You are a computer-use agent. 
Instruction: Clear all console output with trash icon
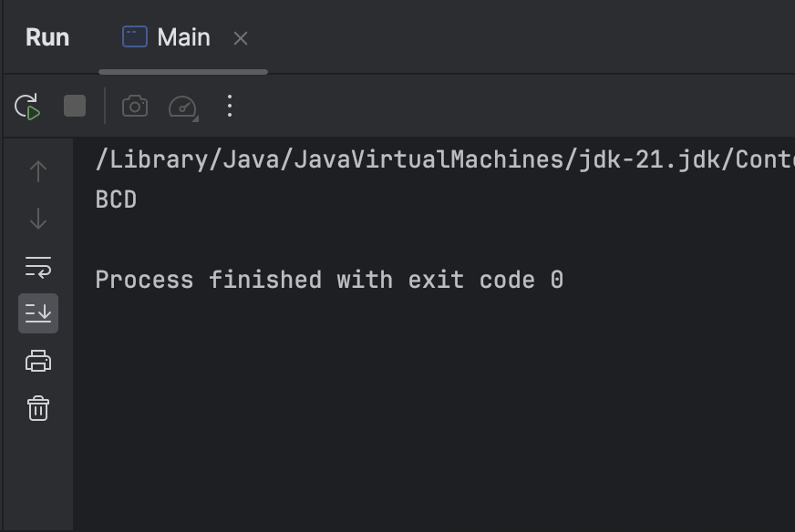(38, 408)
